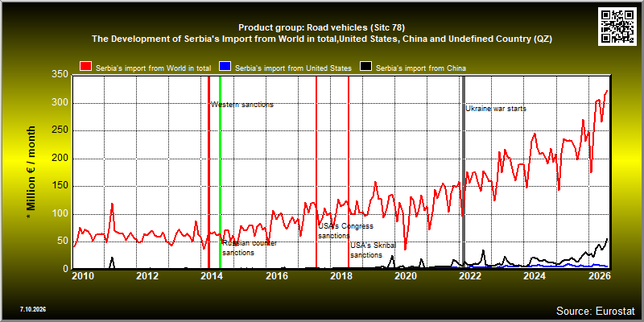The image size is (644, 322).
Task: Click the black China legend swatch
Action: point(366,67)
